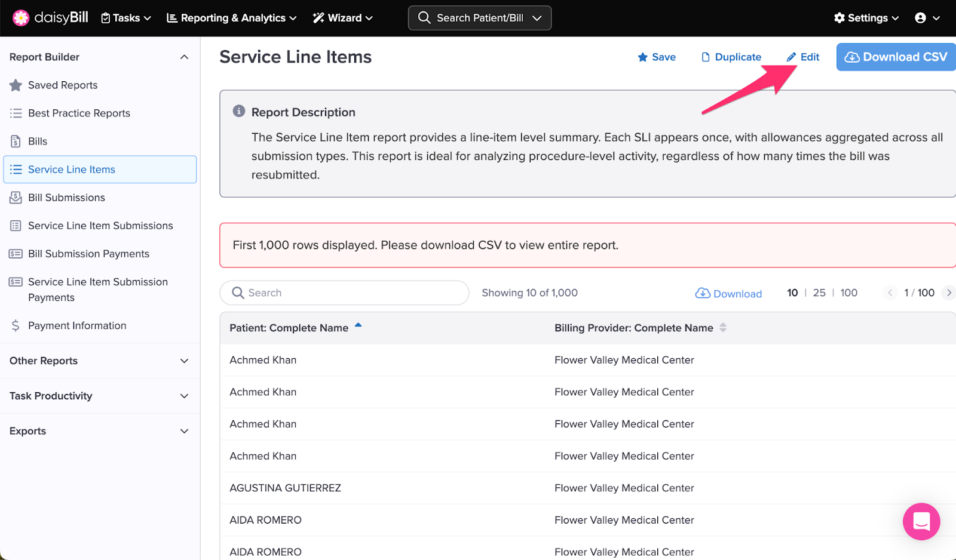Screen dimensions: 956x560
Task: Toggle sort on Patient: Complete Name column
Action: pyautogui.click(x=358, y=326)
